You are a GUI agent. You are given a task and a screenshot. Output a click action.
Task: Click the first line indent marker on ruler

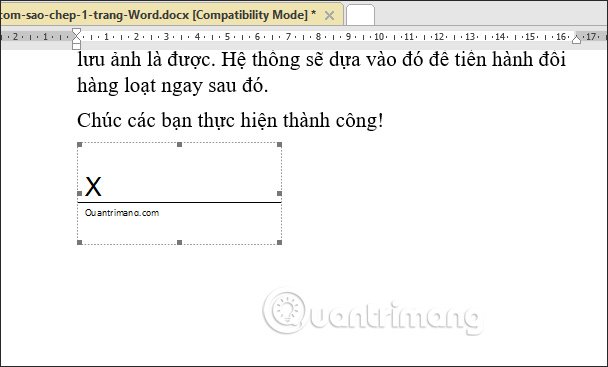click(76, 32)
